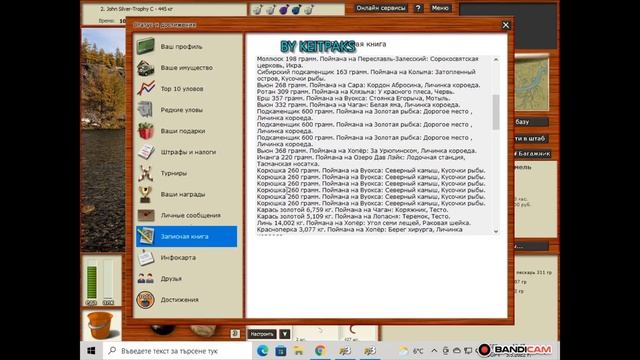Click the first fishing game taskbar icon
The image size is (640, 360).
point(345,351)
